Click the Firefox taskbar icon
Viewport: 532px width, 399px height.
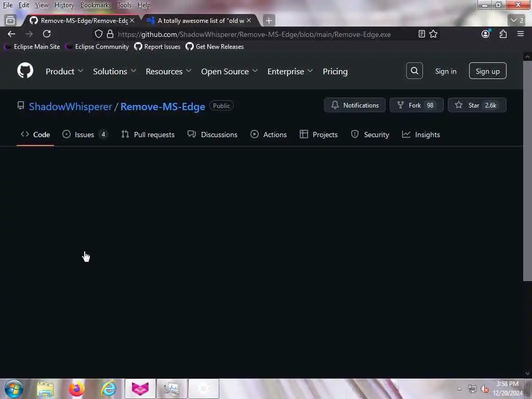coord(77,389)
